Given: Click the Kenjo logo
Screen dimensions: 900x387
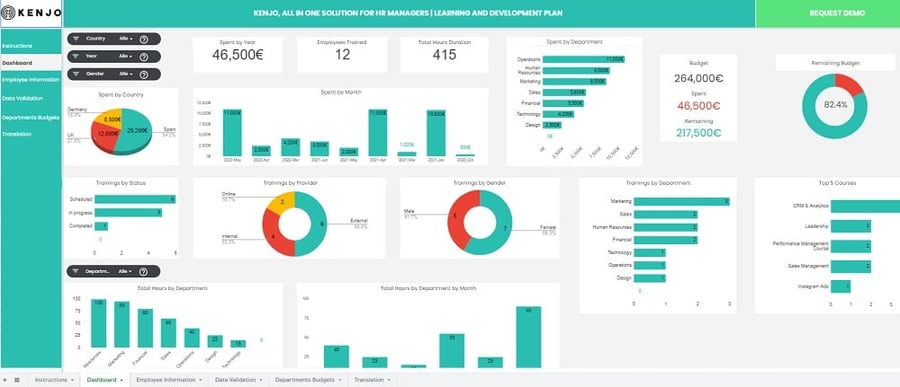Looking at the screenshot, I should 31,13.
